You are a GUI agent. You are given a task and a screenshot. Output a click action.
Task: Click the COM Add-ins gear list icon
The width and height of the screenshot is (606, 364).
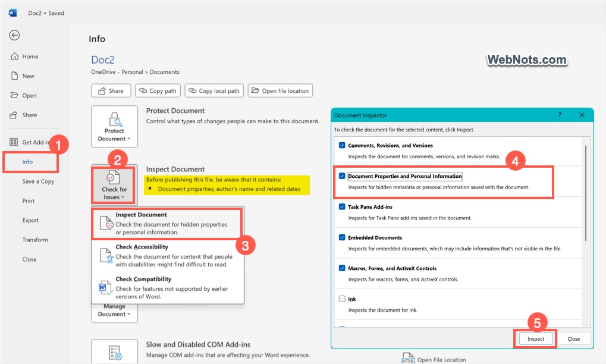point(115,353)
